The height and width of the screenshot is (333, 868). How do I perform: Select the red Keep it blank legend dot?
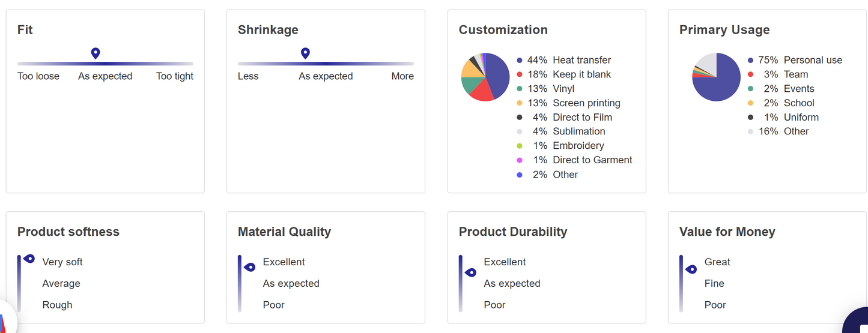pos(520,74)
